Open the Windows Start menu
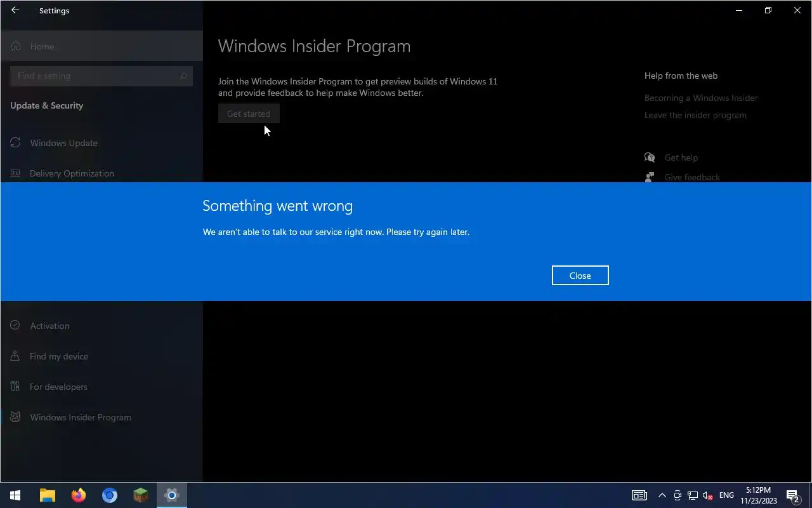 tap(15, 495)
